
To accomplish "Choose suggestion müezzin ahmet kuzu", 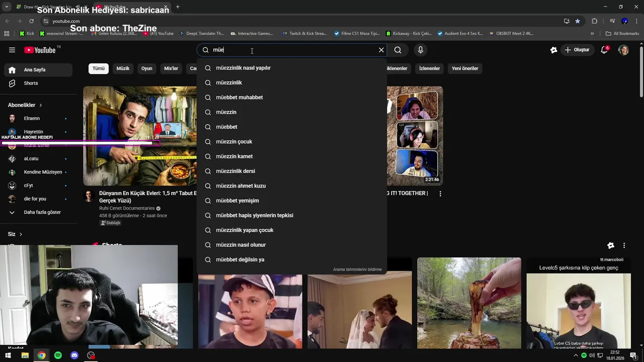I will click(x=292, y=186).
